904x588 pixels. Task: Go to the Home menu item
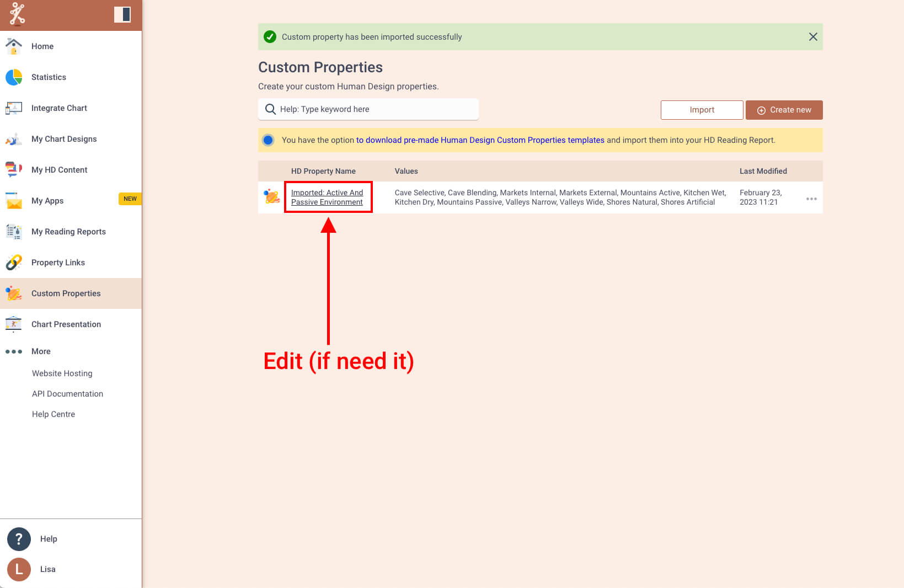click(x=42, y=46)
